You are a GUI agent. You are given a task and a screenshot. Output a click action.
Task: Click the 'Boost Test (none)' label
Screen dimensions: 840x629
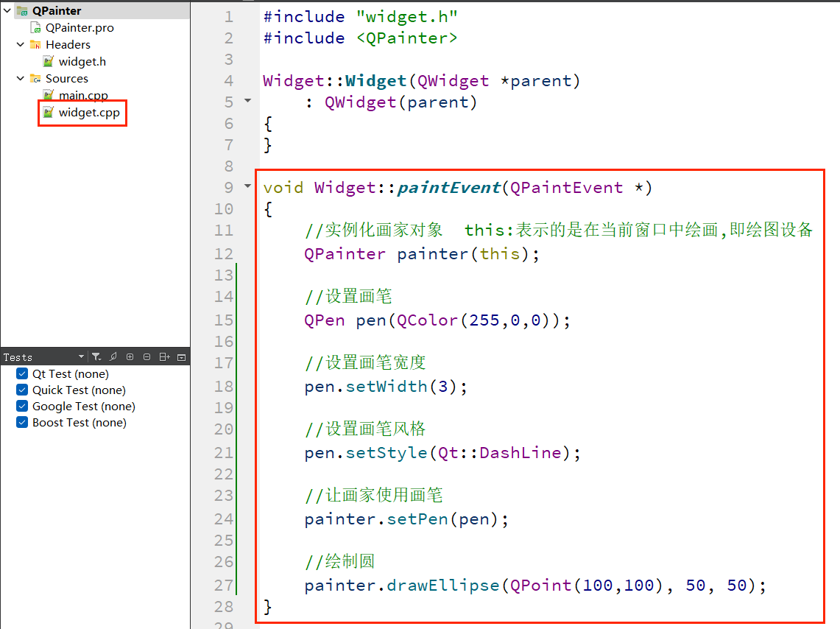pyautogui.click(x=80, y=422)
